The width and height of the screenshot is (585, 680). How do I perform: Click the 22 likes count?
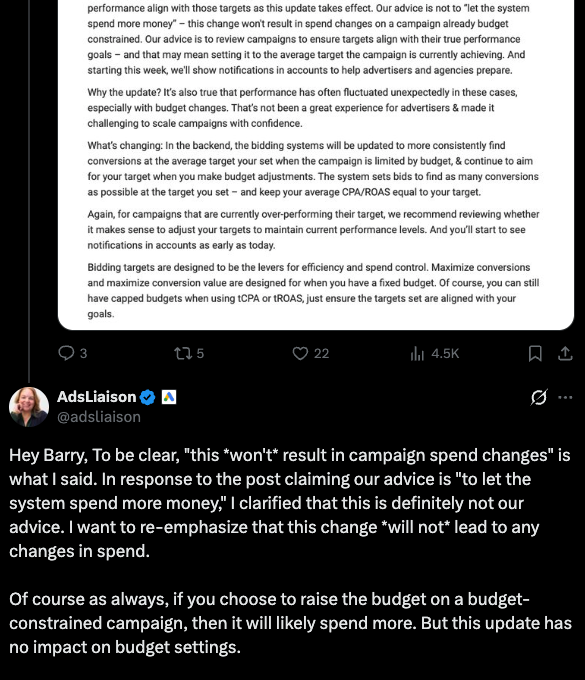(321, 353)
